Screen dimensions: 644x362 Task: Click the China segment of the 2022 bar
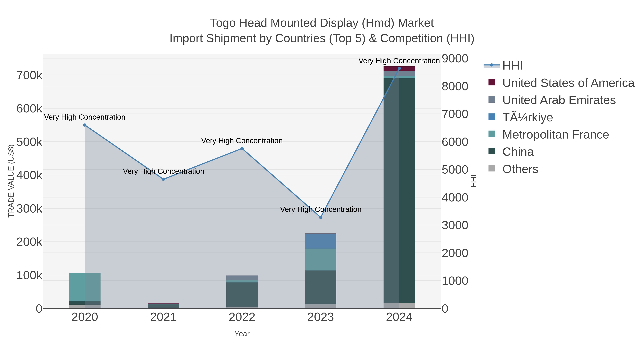click(x=242, y=295)
